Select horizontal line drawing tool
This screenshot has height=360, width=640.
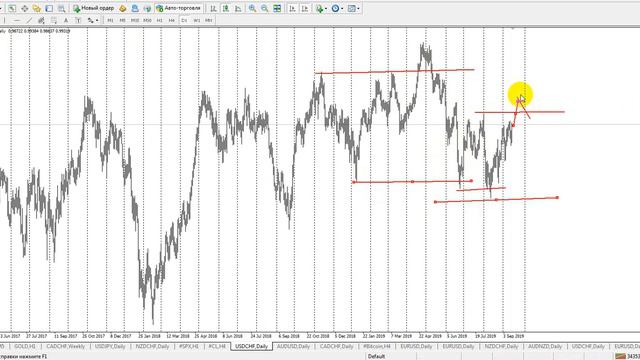coord(17,20)
